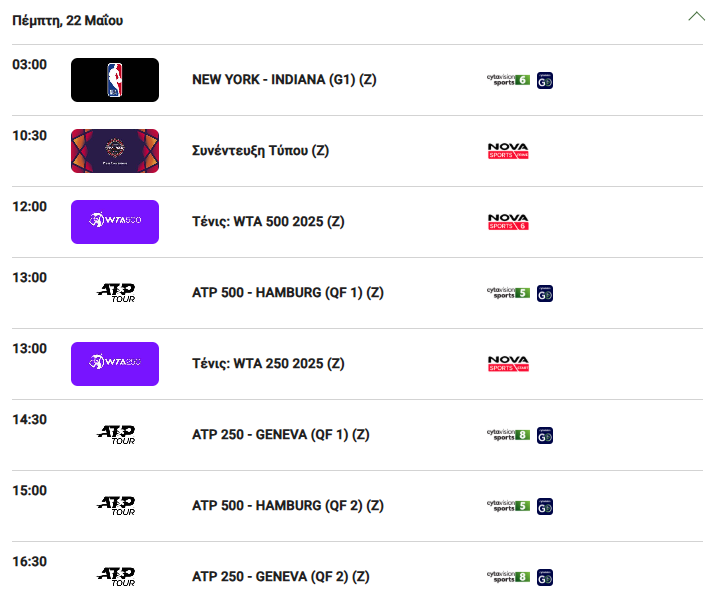The height and width of the screenshot is (609, 715).
Task: Select the purple WTA 250 thumbnail
Action: 115,364
